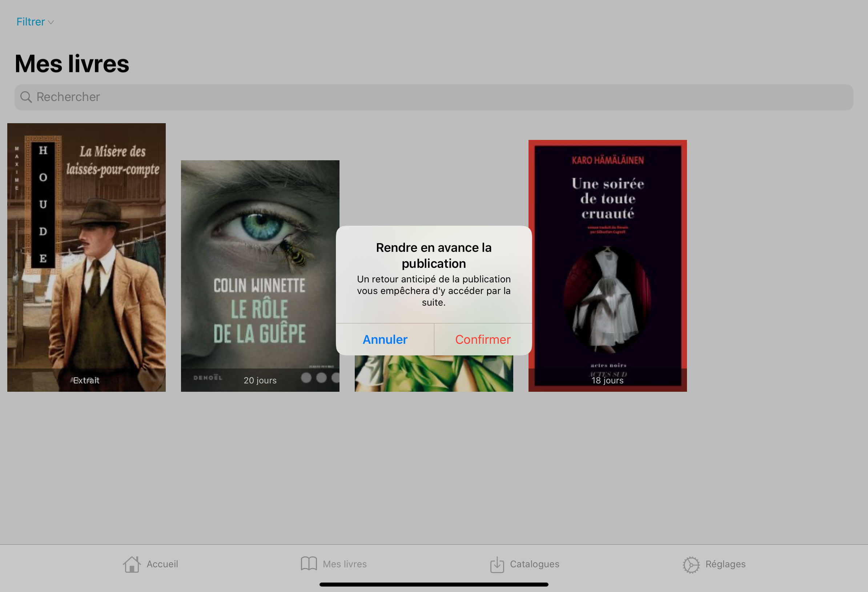Tap the 18 jours loan label
868x592 pixels.
(607, 380)
